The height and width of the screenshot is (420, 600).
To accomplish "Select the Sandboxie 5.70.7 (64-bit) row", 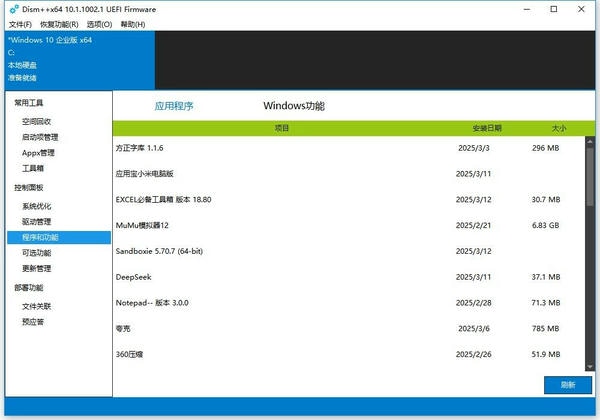I will [x=349, y=251].
